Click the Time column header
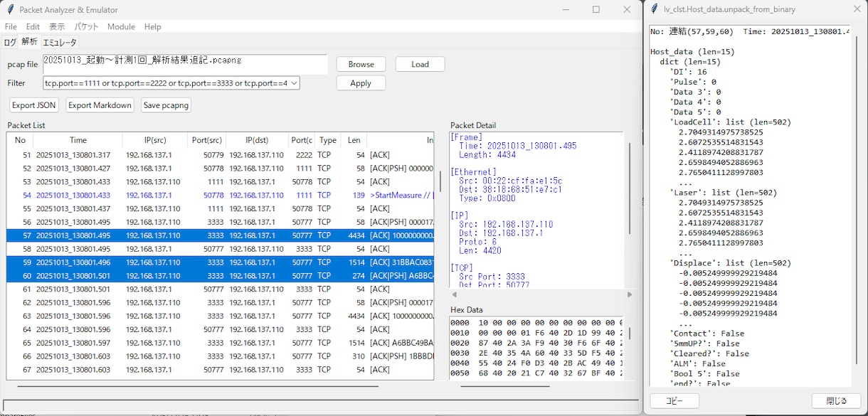This screenshot has width=868, height=416. [x=78, y=140]
